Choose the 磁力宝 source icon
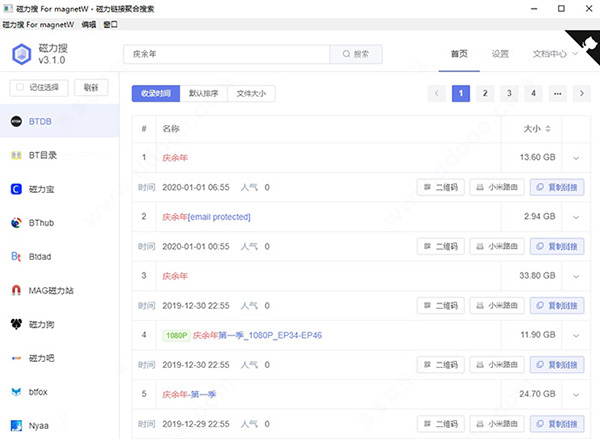Screen dimensions: 600x439 click(16, 189)
